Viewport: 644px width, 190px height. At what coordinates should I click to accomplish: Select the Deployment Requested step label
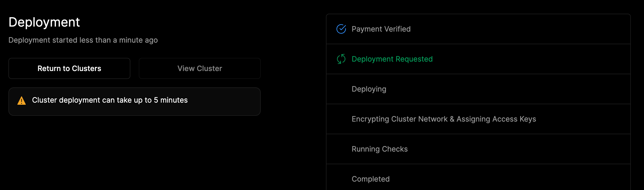pyautogui.click(x=392, y=59)
